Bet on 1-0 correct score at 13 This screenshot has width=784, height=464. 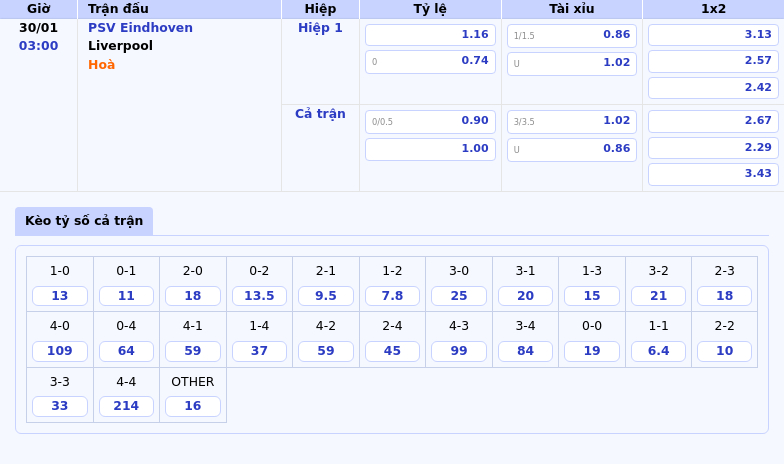pyautogui.click(x=60, y=296)
